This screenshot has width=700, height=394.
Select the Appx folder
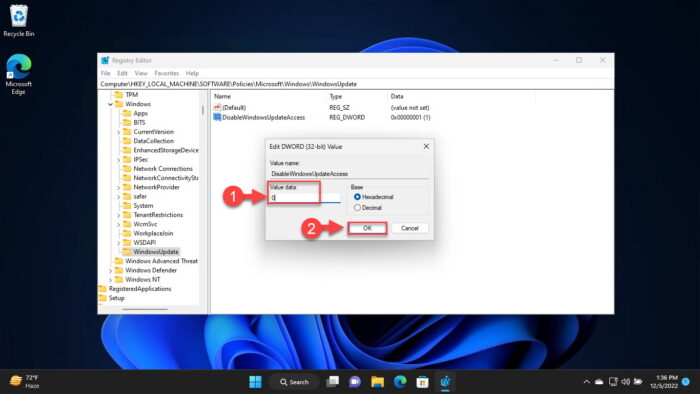pos(135,113)
